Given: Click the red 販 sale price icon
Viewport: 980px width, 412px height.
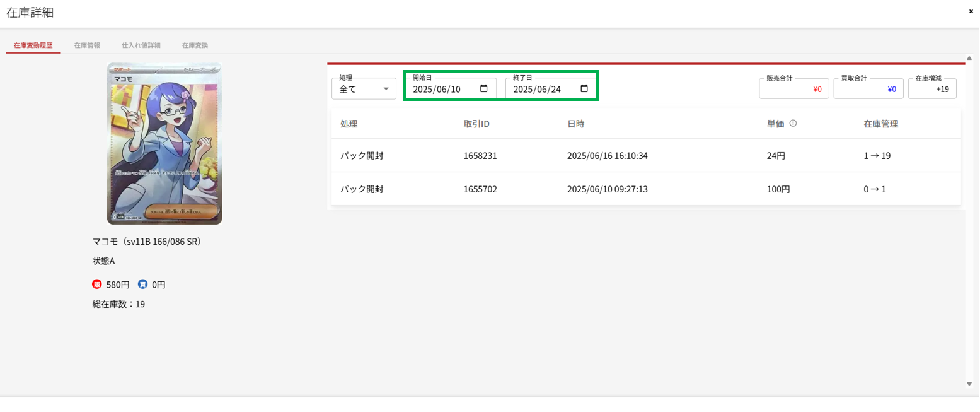Looking at the screenshot, I should pos(97,285).
